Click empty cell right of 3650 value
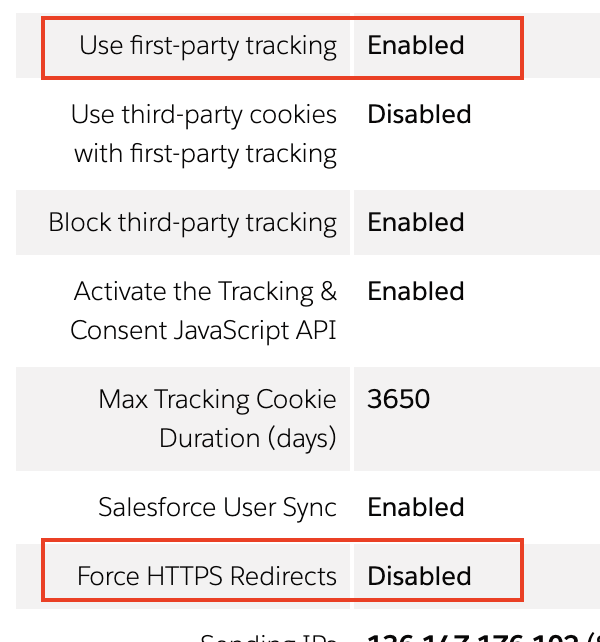The width and height of the screenshot is (600, 642). [515, 419]
